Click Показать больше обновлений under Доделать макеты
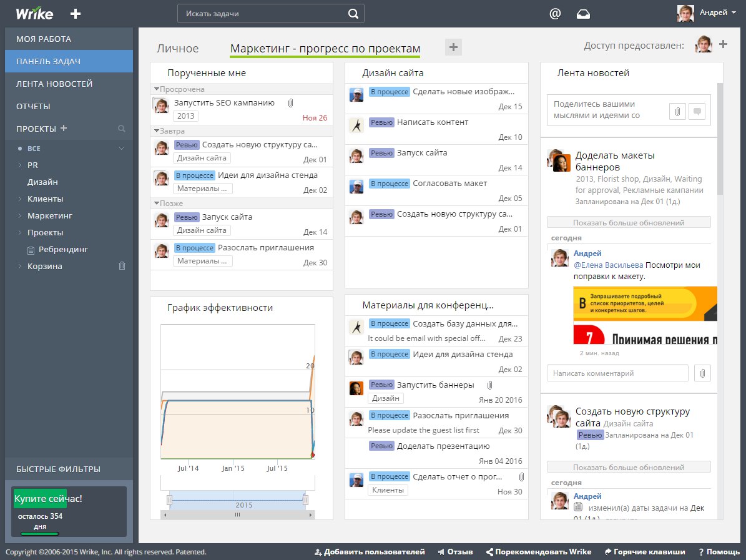Viewport: 746px width, 560px height. click(629, 223)
